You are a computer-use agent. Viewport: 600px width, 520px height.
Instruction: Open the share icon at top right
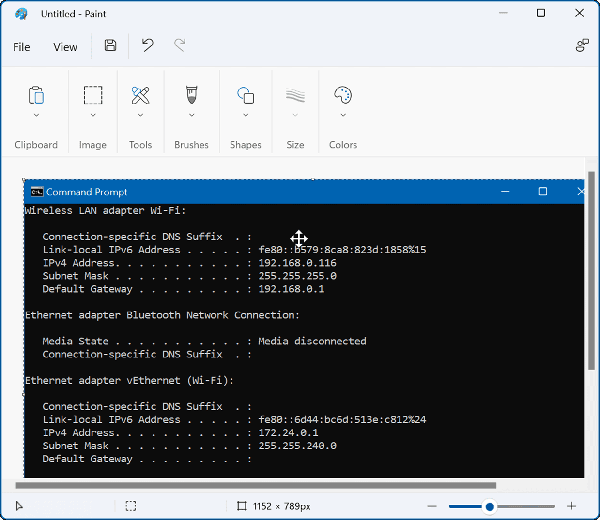pyautogui.click(x=582, y=46)
